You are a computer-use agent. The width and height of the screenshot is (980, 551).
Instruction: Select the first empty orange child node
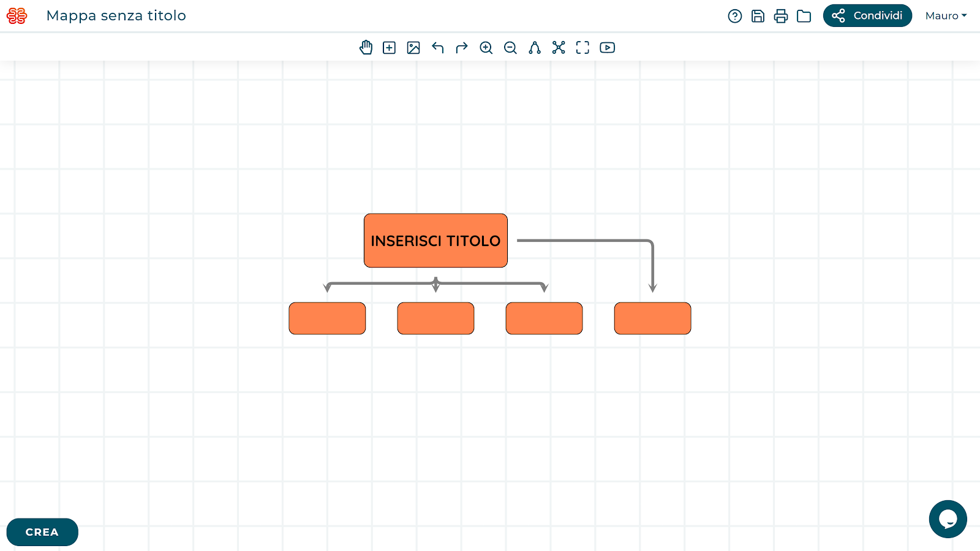click(327, 318)
